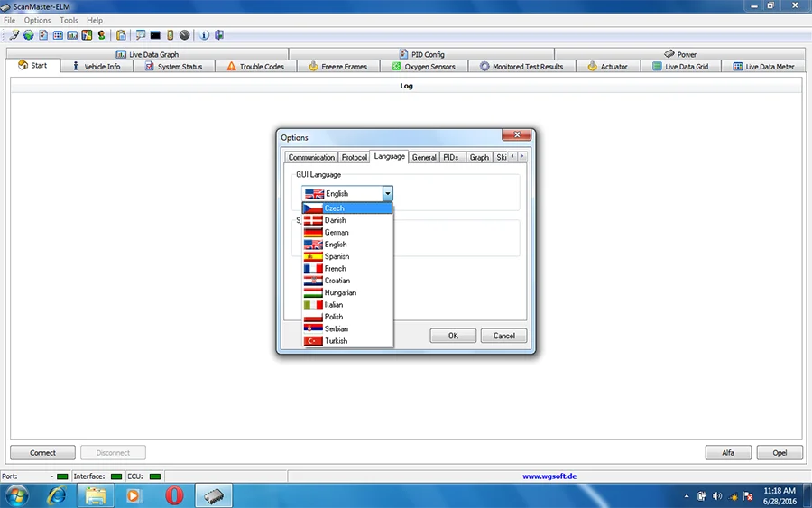Image resolution: width=812 pixels, height=508 pixels.
Task: Open the media player taskbar icon
Action: [134, 495]
